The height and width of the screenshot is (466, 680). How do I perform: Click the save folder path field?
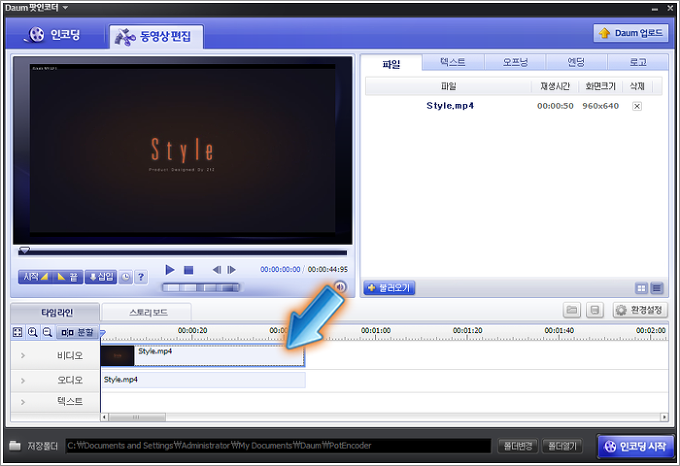coord(278,446)
